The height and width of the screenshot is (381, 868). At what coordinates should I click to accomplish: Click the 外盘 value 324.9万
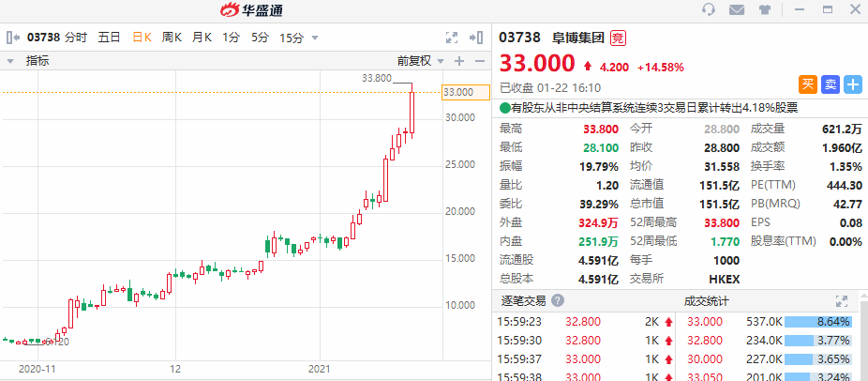coord(600,222)
